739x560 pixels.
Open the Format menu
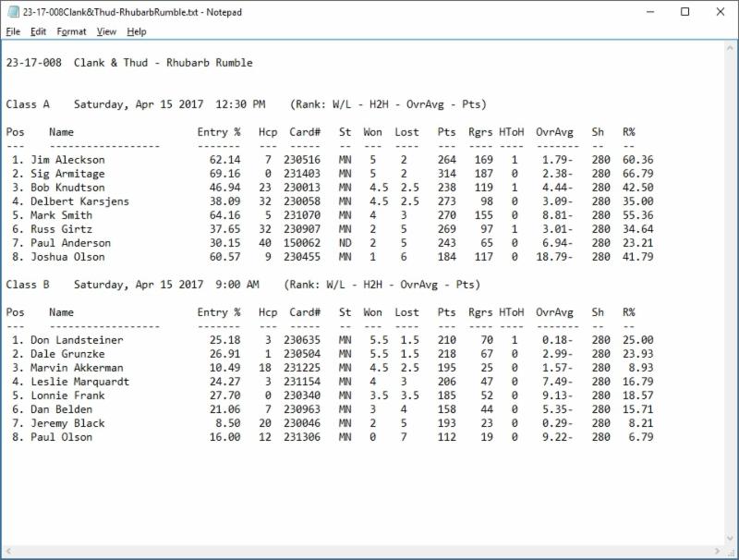point(71,31)
